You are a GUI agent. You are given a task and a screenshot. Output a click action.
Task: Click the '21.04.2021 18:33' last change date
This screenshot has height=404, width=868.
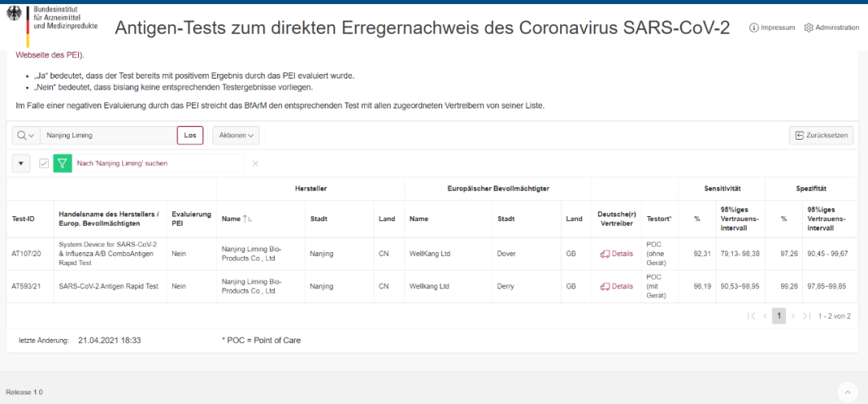coord(109,341)
